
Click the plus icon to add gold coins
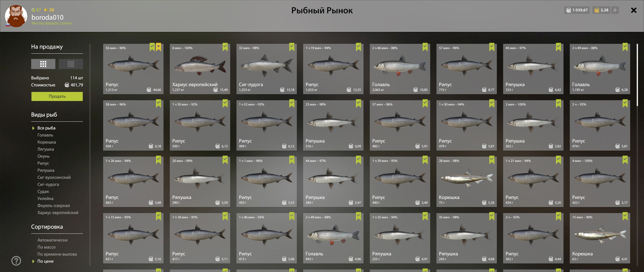[615, 10]
